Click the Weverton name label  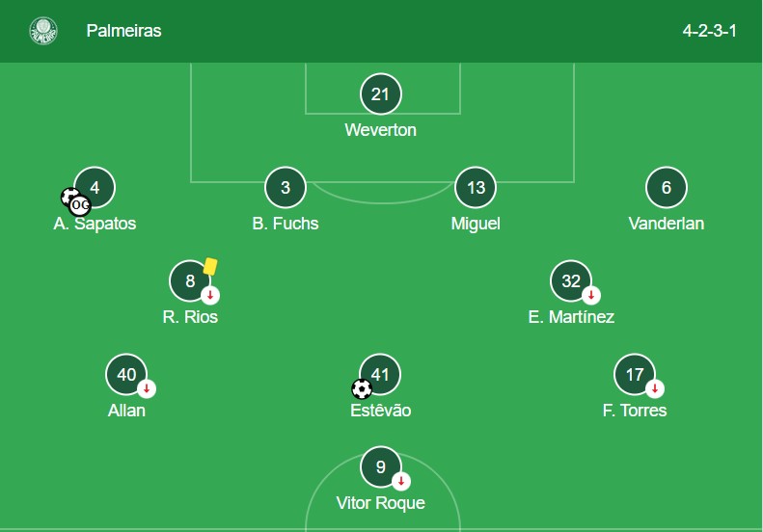tap(380, 129)
